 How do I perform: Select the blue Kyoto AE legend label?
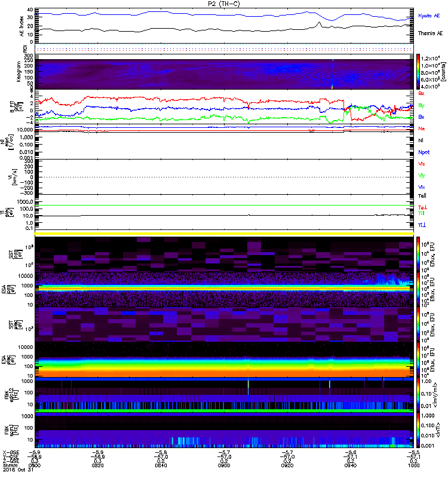(429, 16)
